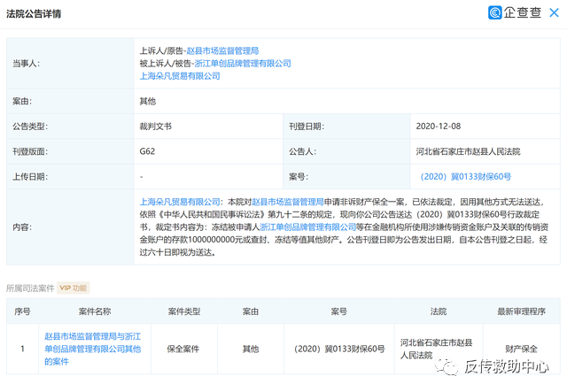
Task: Click the 案件类型 column header
Action: (x=184, y=311)
